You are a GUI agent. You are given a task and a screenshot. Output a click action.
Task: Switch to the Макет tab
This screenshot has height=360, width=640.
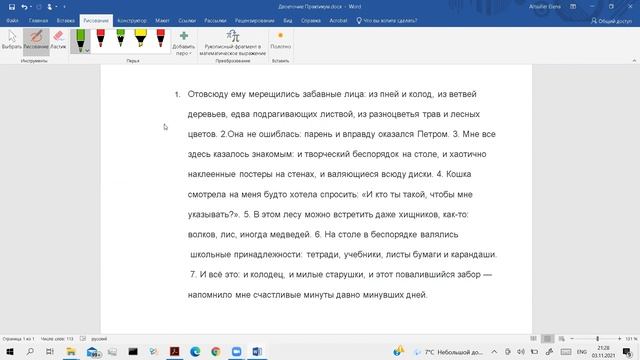pyautogui.click(x=162, y=20)
